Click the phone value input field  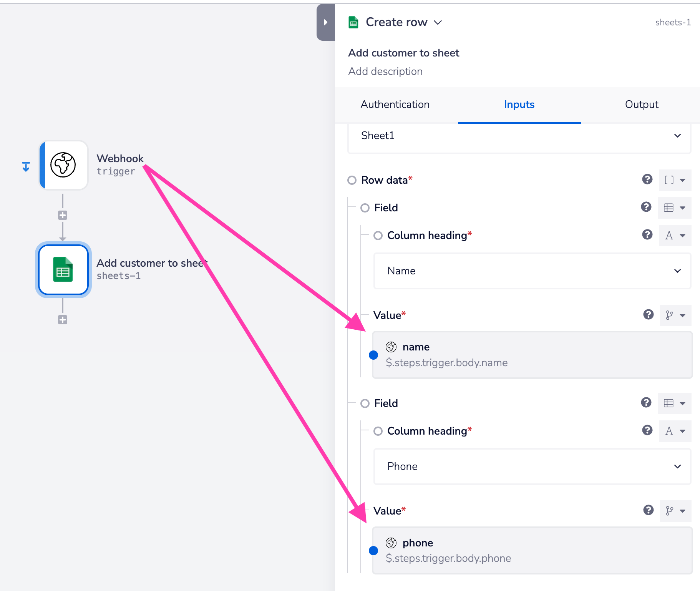coord(532,550)
